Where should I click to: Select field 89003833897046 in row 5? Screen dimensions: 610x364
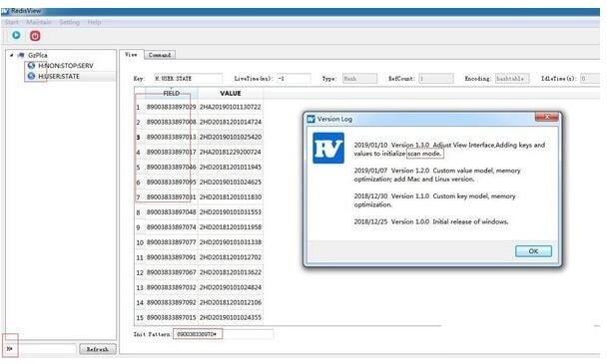171,168
